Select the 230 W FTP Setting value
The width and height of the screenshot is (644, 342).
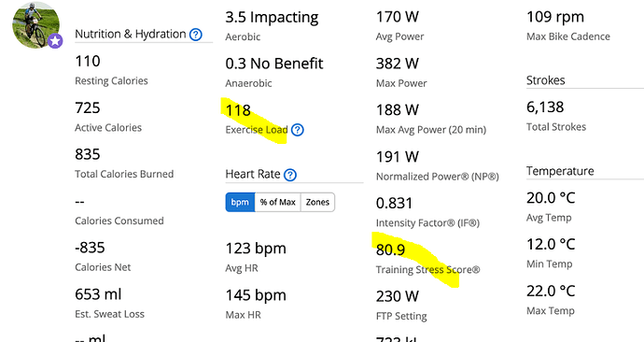coord(398,296)
